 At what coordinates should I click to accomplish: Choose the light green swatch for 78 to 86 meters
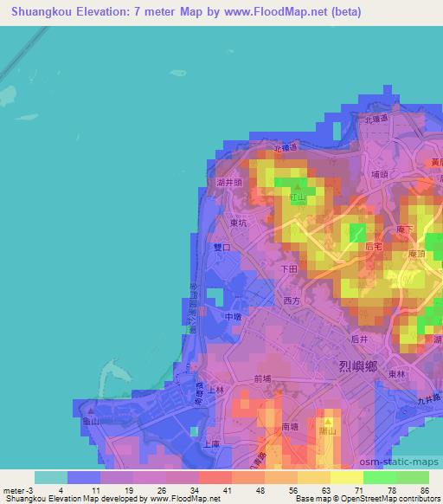pyautogui.click(x=413, y=477)
